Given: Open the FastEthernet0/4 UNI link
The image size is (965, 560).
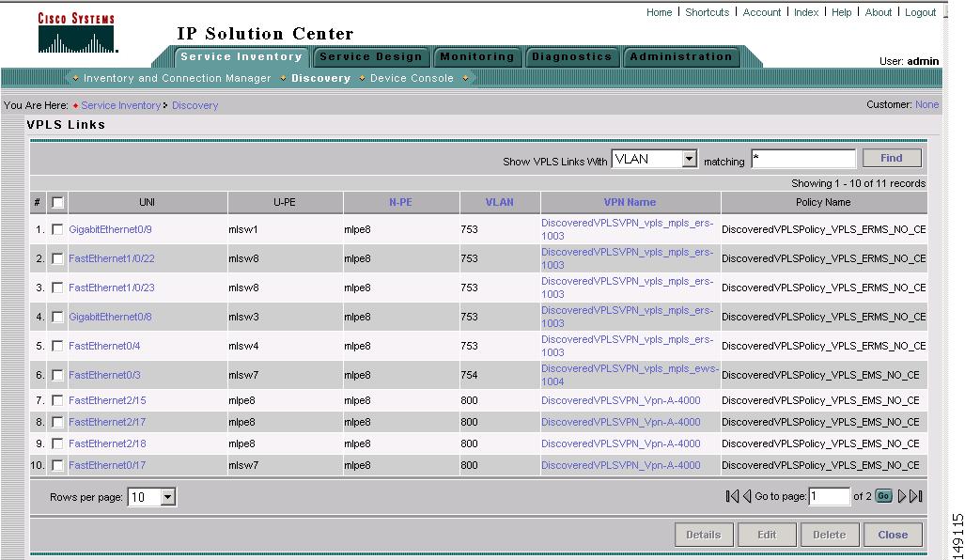Looking at the screenshot, I should point(104,346).
